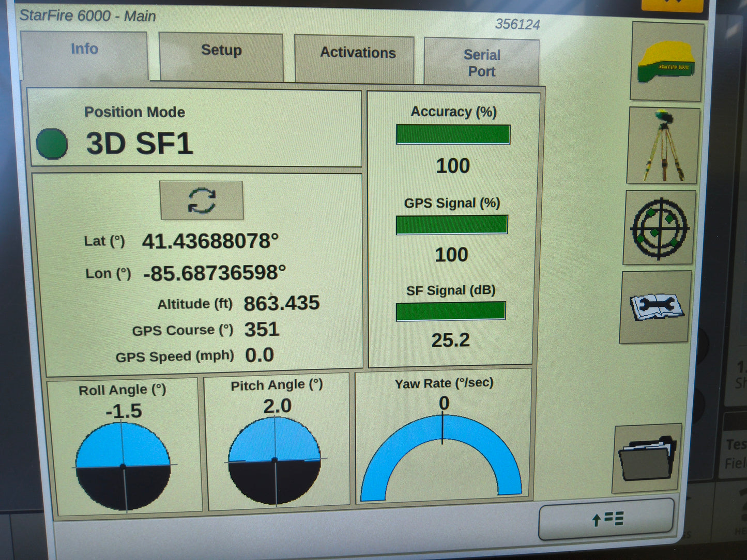Image resolution: width=747 pixels, height=560 pixels.
Task: Tap the Roll Angle attitude indicator
Action: (123, 465)
